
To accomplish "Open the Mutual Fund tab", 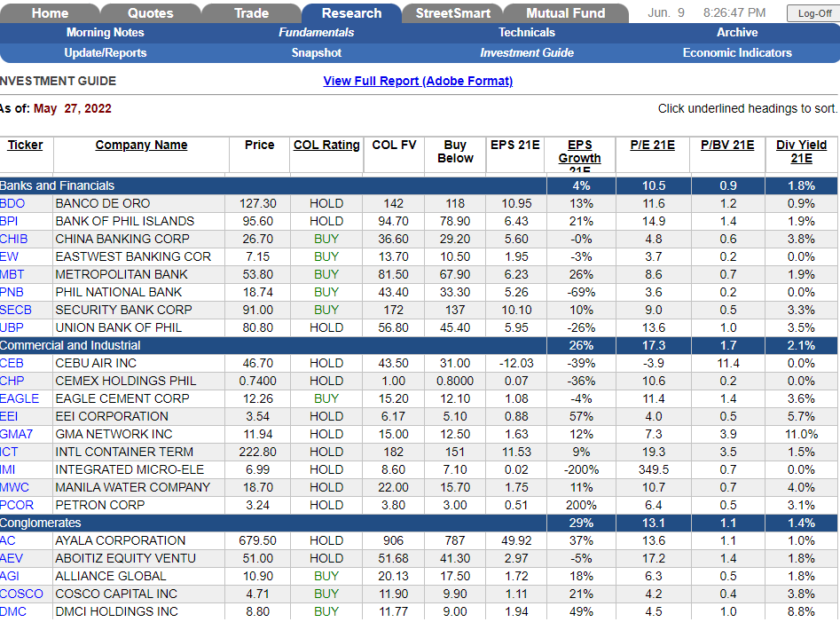I will click(x=566, y=12).
